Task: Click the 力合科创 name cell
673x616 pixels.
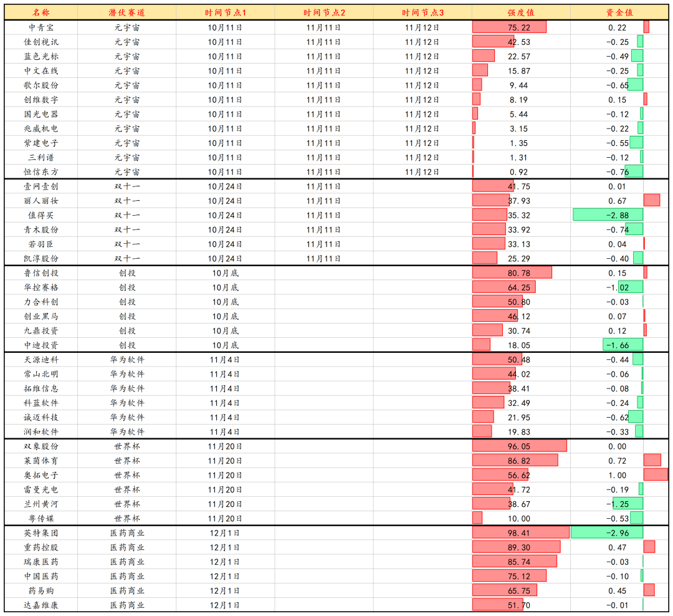Action: coord(41,302)
